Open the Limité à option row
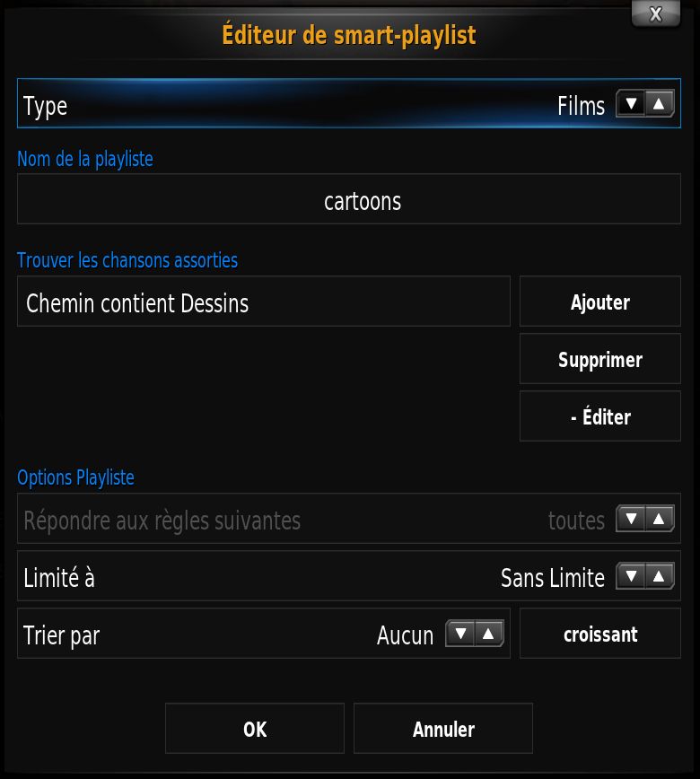This screenshot has width=700, height=779. pyautogui.click(x=349, y=576)
